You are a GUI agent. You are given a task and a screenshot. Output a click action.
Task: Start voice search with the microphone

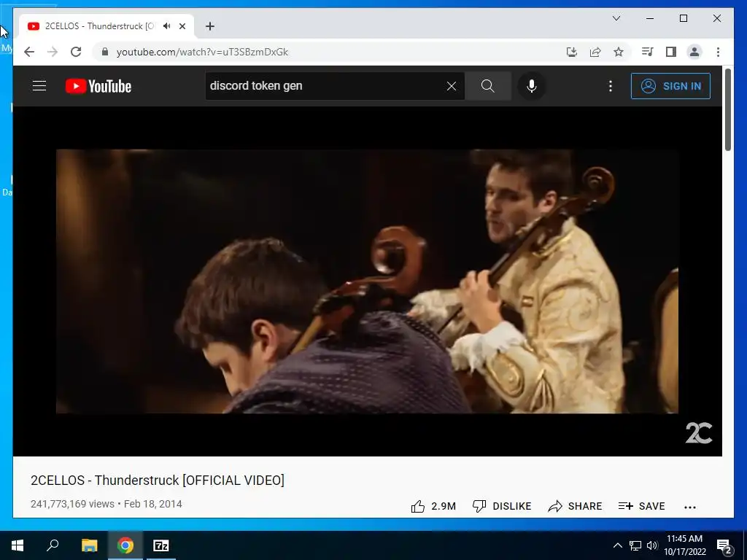[x=532, y=86]
